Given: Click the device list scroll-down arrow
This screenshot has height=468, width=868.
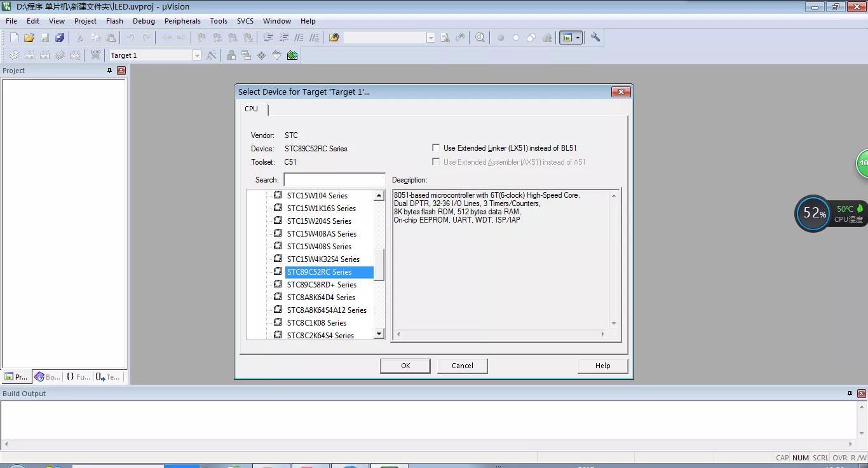Looking at the screenshot, I should [x=379, y=334].
